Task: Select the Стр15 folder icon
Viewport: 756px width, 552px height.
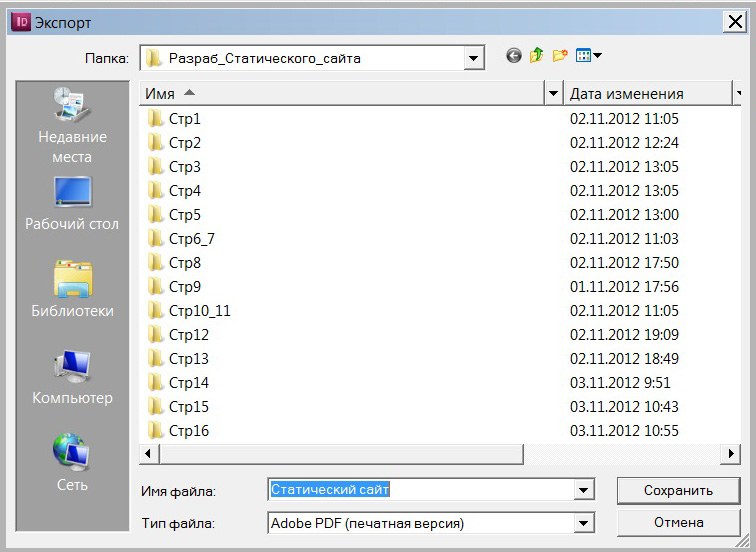Action: click(155, 407)
